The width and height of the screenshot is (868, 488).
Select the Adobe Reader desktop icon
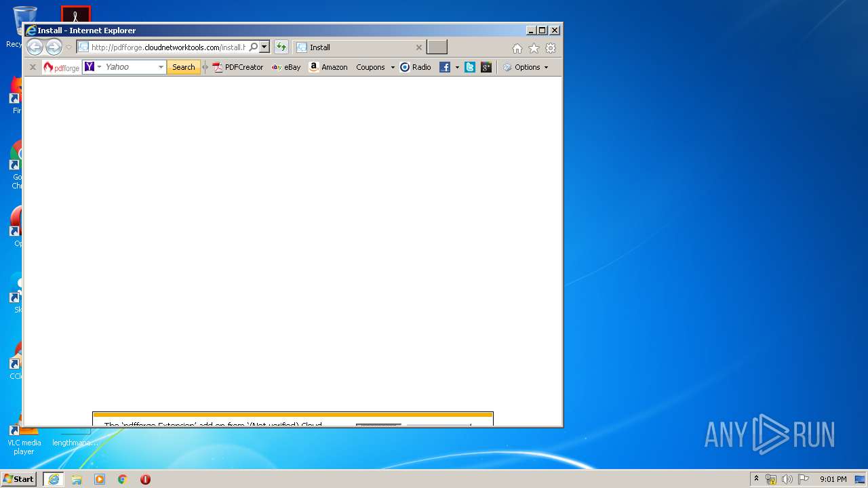click(75, 14)
